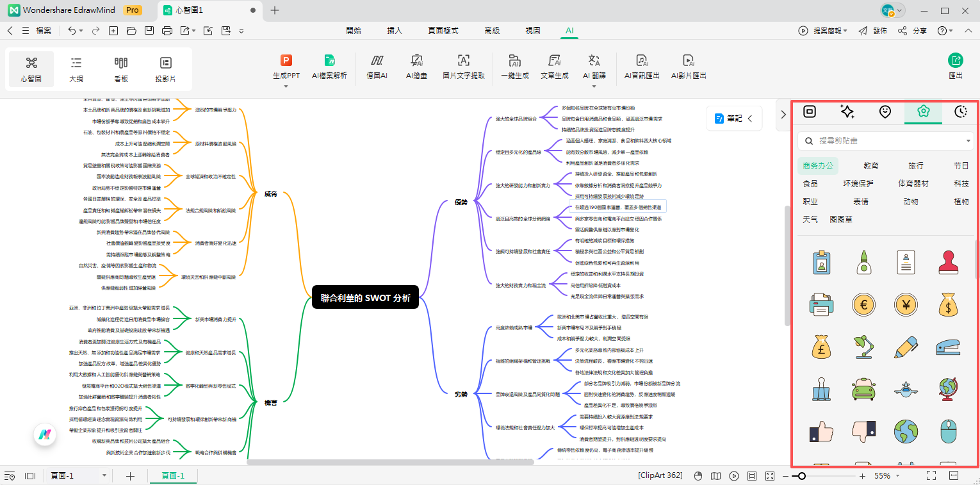
Task: Open the AI 翻譯 translation tool
Action: pos(596,67)
